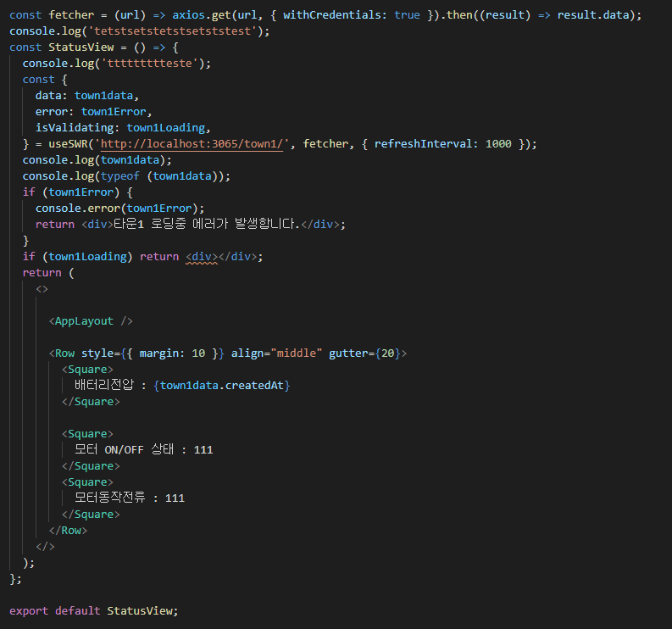
Task: Click the typeof keyword
Action: [120, 176]
